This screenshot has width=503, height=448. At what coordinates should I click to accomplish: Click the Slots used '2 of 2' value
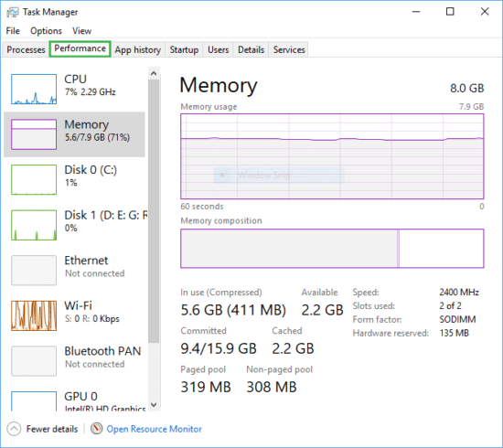click(x=450, y=305)
